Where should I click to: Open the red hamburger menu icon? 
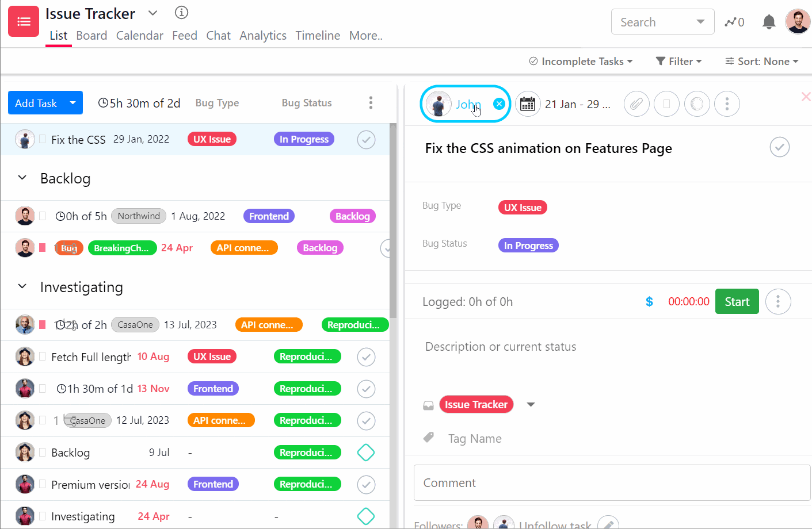click(x=23, y=21)
